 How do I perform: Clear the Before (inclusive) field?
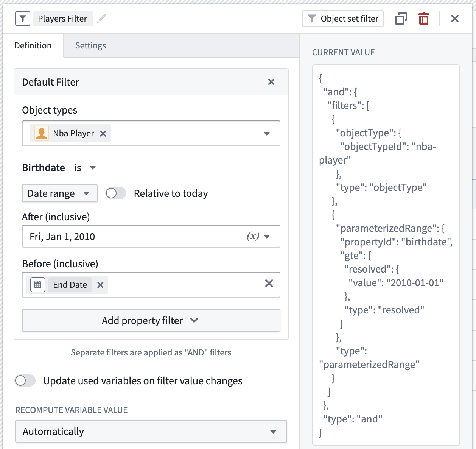[x=269, y=283]
